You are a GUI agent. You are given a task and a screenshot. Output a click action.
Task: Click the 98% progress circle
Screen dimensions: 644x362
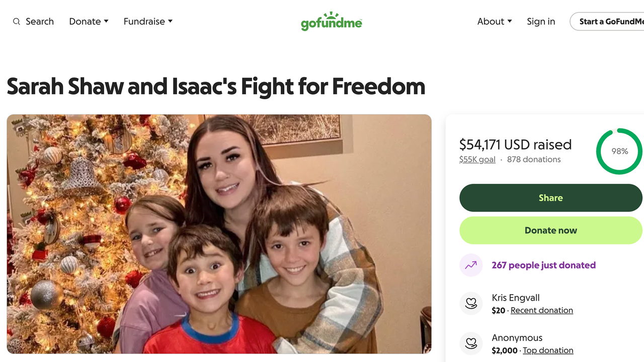pyautogui.click(x=619, y=151)
